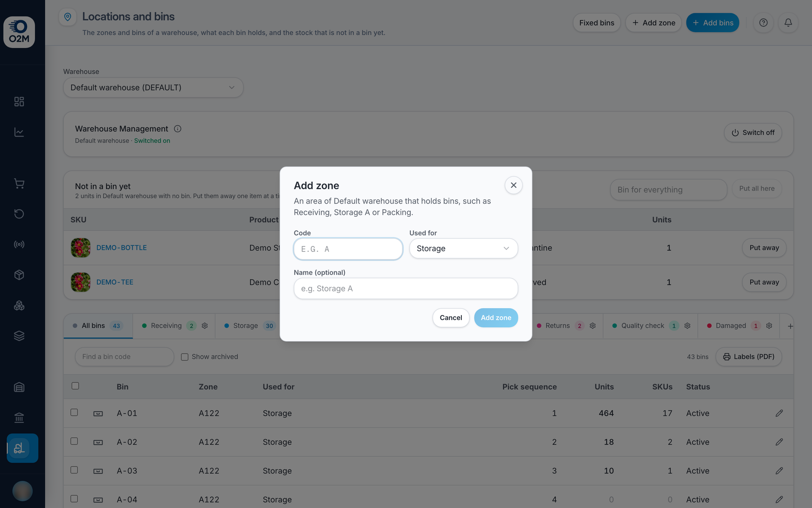The width and height of the screenshot is (812, 508).
Task: Open Damaged zone settings gear
Action: pyautogui.click(x=769, y=326)
